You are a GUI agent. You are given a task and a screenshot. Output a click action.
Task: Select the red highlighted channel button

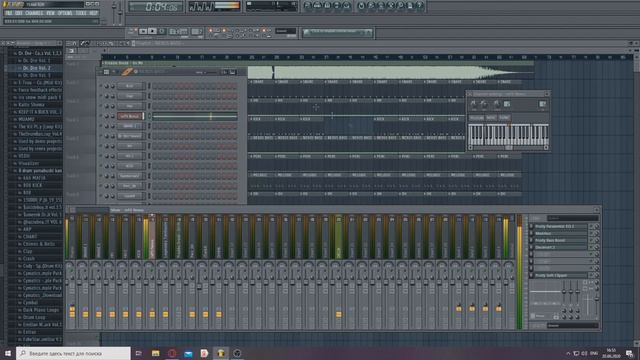(130, 116)
